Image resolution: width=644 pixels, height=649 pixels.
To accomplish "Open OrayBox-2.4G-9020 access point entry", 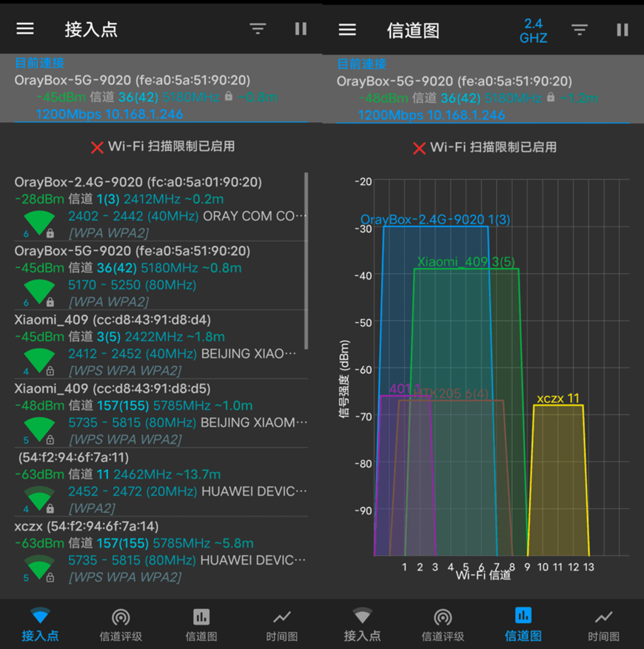I will tap(161, 207).
